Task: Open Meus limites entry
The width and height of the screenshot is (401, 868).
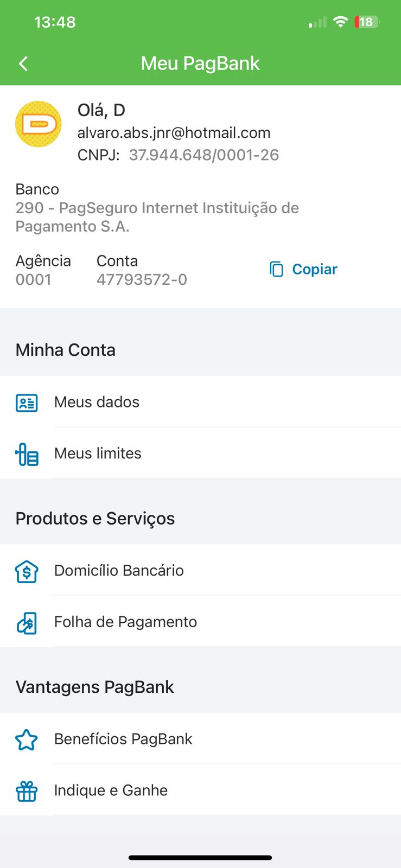Action: (98, 453)
